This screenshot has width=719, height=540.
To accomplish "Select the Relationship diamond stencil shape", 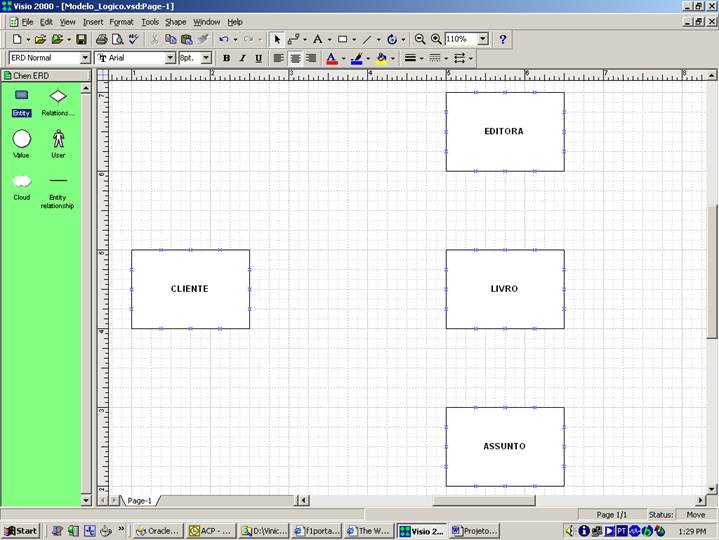I will pos(58,103).
